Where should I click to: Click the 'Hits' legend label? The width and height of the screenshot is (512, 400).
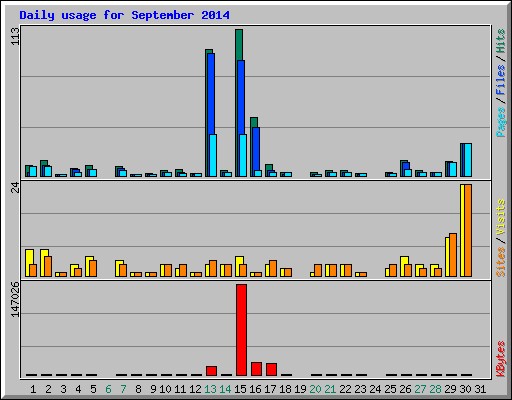point(500,41)
